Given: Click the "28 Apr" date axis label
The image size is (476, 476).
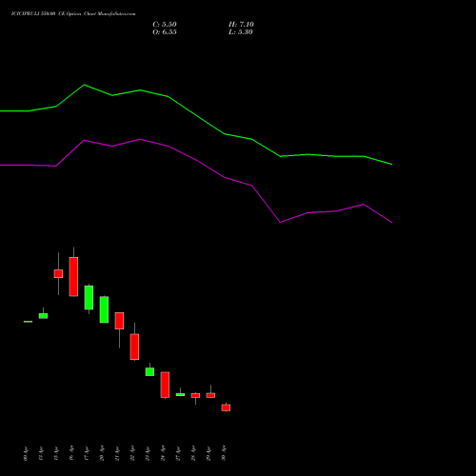Looking at the screenshot, I should [x=193, y=454].
